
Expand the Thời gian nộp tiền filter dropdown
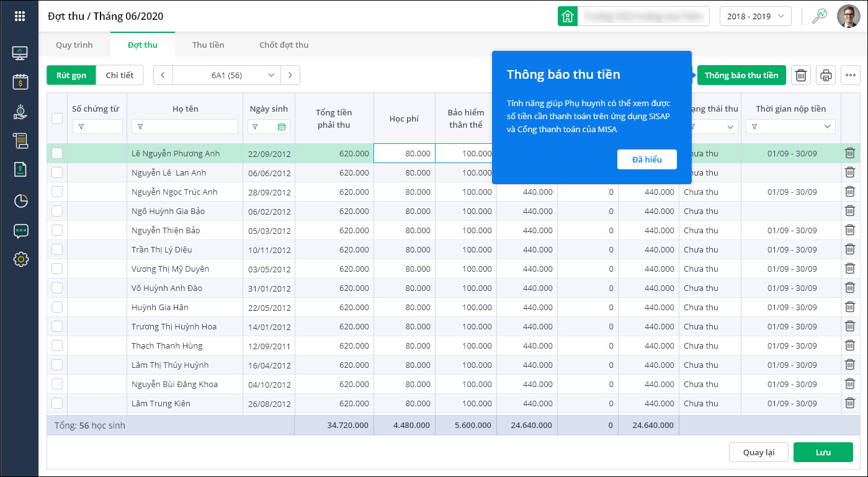(x=827, y=127)
